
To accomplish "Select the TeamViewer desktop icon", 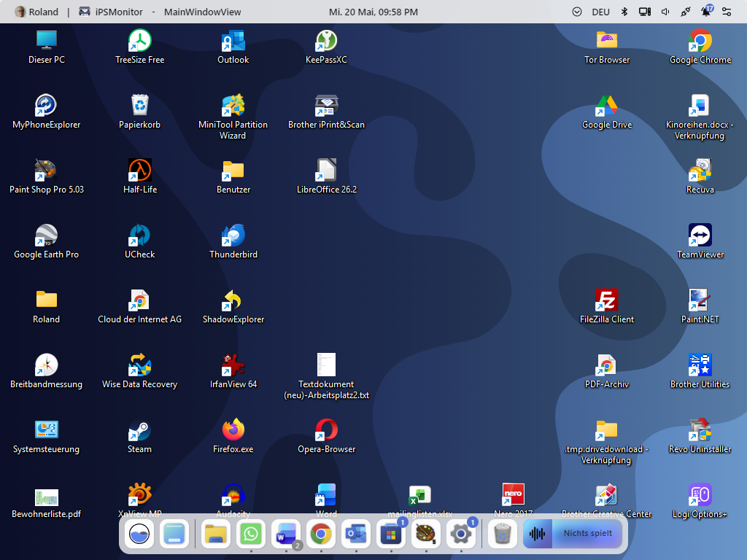I will [700, 241].
